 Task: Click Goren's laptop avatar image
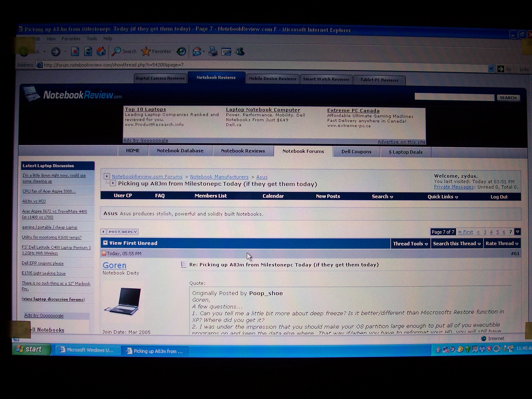point(123,301)
